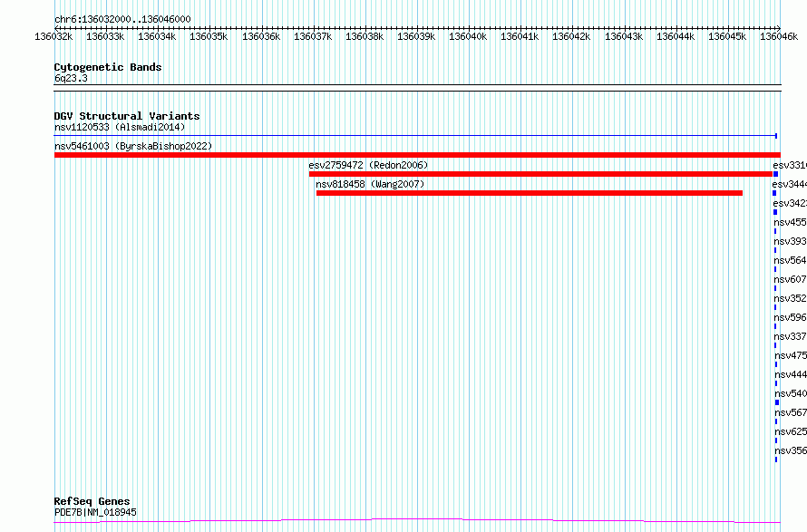Select the 6q23.3 cytogenetic band bar
This screenshot has width=807, height=532.
tap(417, 88)
